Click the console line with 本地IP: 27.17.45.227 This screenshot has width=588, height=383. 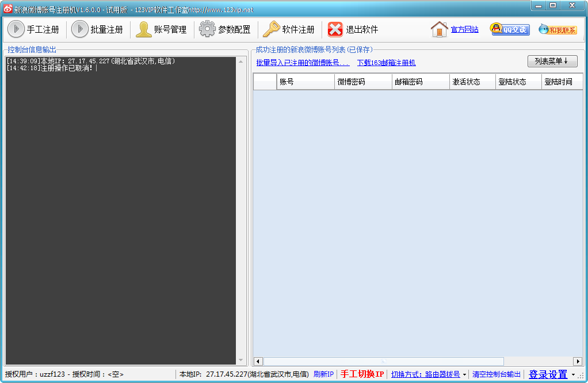coord(91,61)
